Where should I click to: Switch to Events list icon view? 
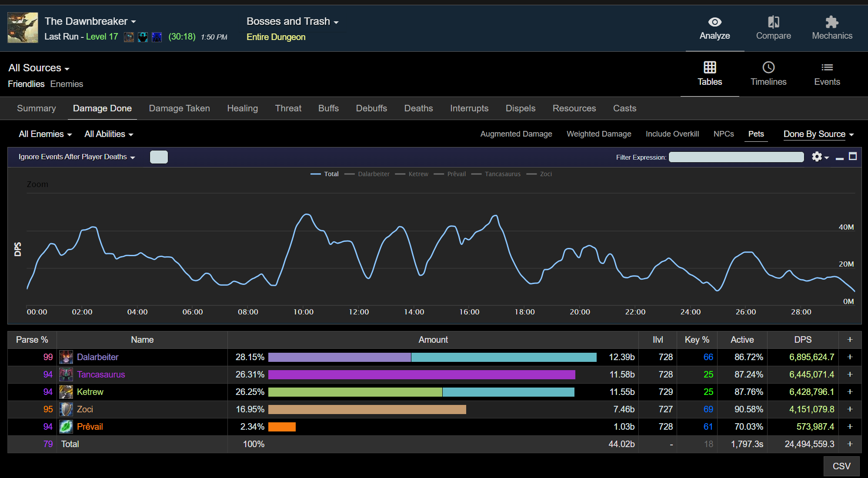[827, 67]
